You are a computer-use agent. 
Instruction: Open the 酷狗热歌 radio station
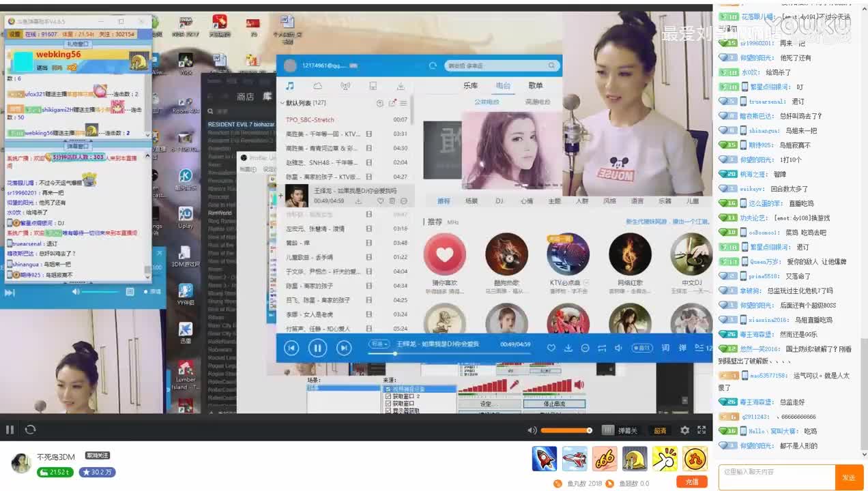tap(506, 254)
